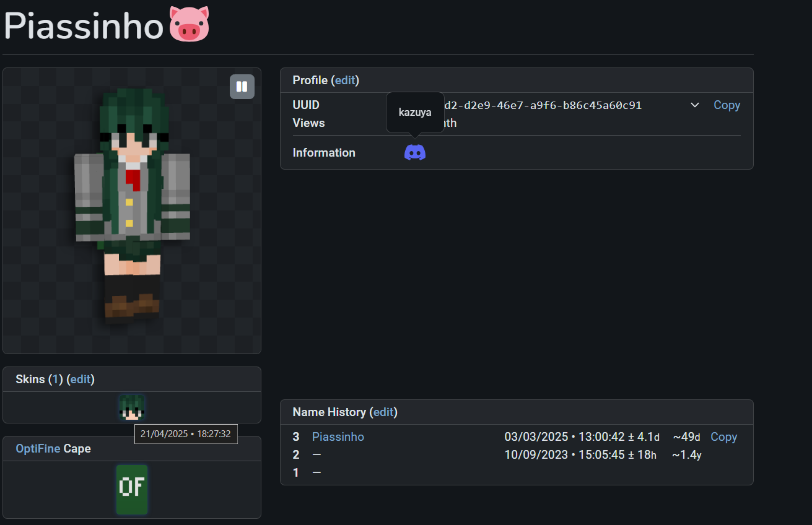Copy the UUID
This screenshot has width=812, height=525.
coord(727,105)
